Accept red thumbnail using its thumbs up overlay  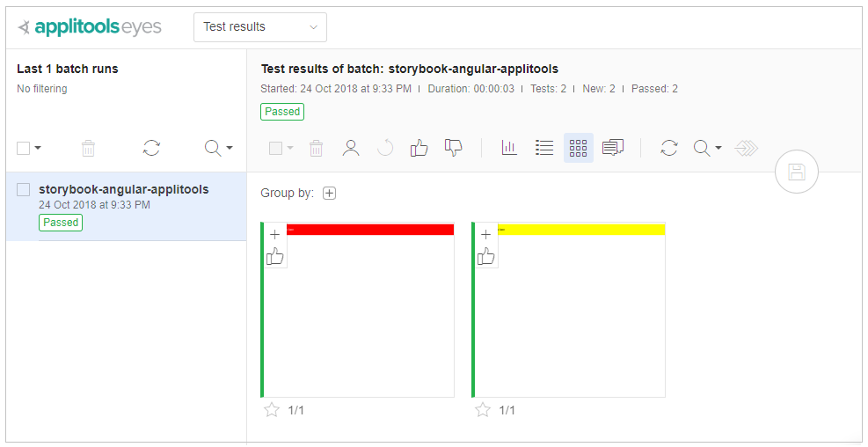click(x=275, y=256)
